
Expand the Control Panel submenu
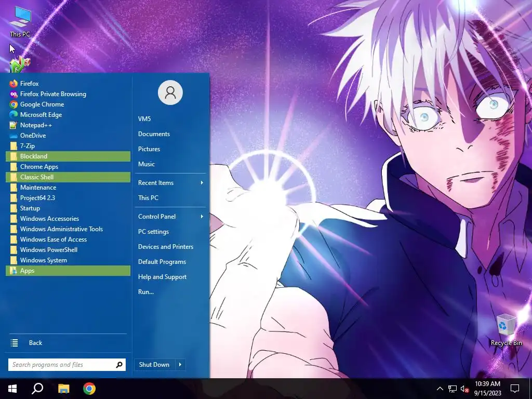pyautogui.click(x=170, y=217)
